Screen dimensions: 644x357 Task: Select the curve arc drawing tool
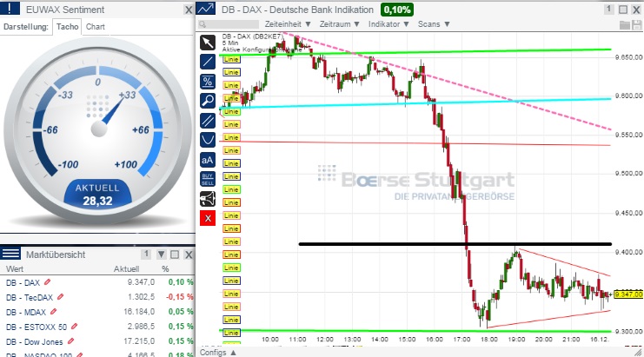coord(208,140)
